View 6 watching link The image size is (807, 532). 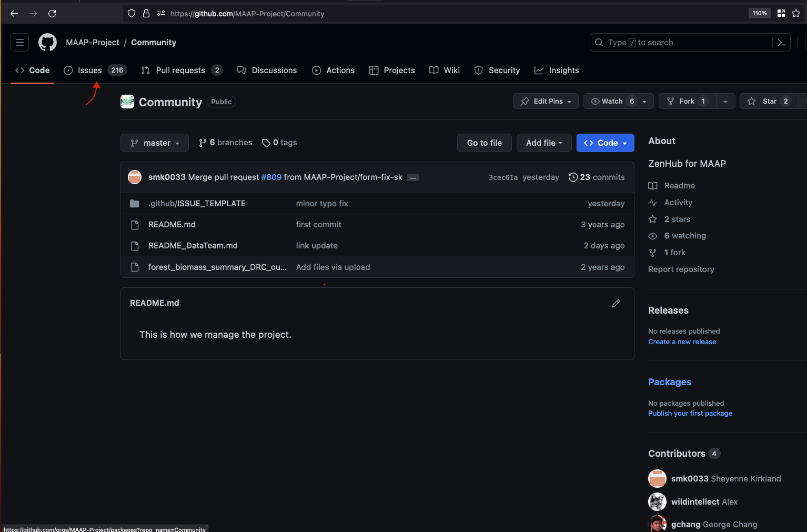pyautogui.click(x=685, y=236)
